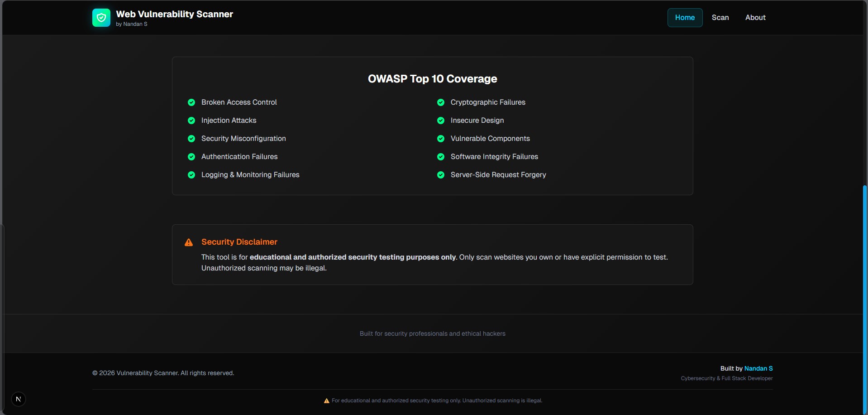
Task: Click the checkmark beside Security Misconfiguration
Action: coord(191,139)
